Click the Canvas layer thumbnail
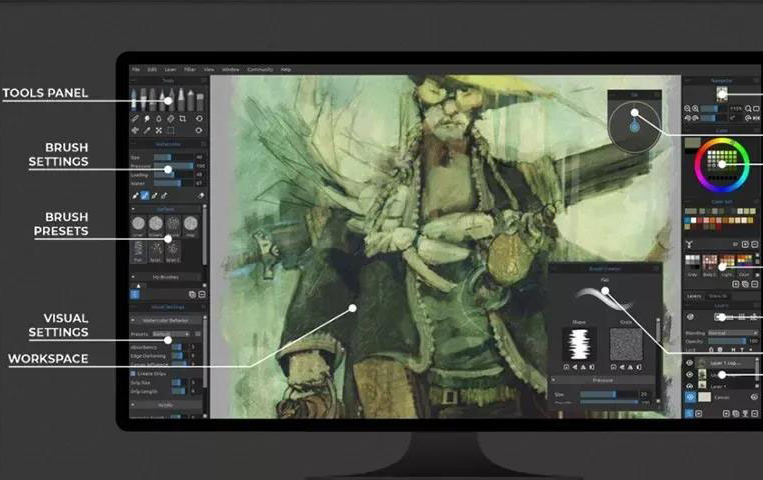The height and width of the screenshot is (480, 763). 704,397
